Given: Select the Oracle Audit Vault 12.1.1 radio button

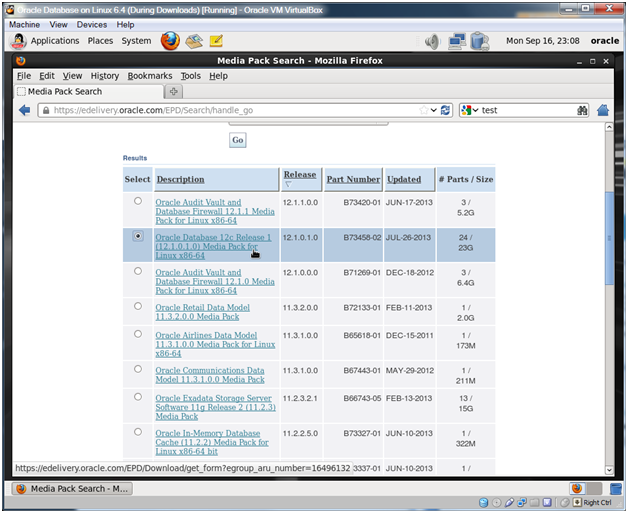Looking at the screenshot, I should tap(138, 201).
